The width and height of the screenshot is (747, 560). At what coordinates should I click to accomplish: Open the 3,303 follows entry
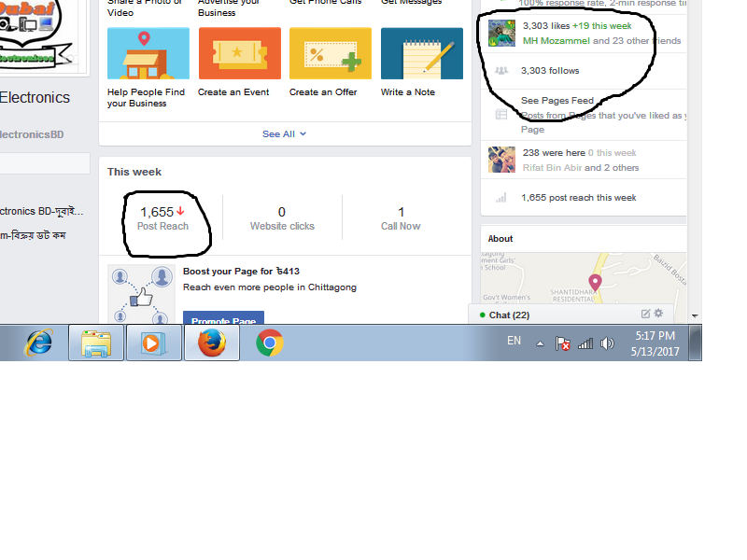pos(550,71)
